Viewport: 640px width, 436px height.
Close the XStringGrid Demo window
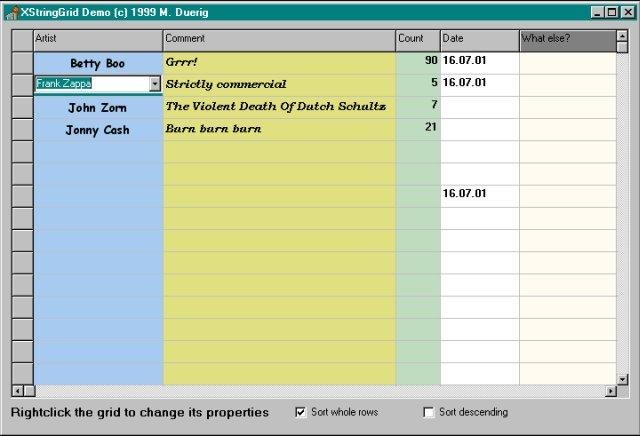(x=628, y=12)
